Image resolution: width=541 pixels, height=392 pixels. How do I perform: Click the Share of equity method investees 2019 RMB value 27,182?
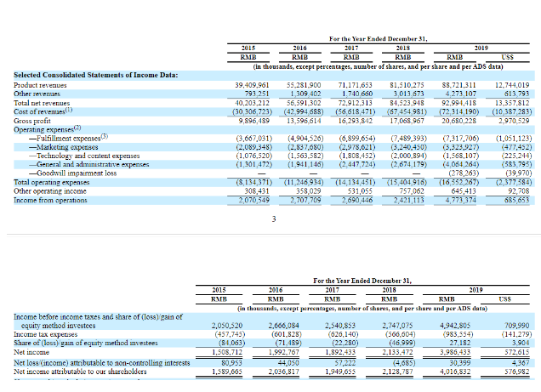pyautogui.click(x=459, y=343)
